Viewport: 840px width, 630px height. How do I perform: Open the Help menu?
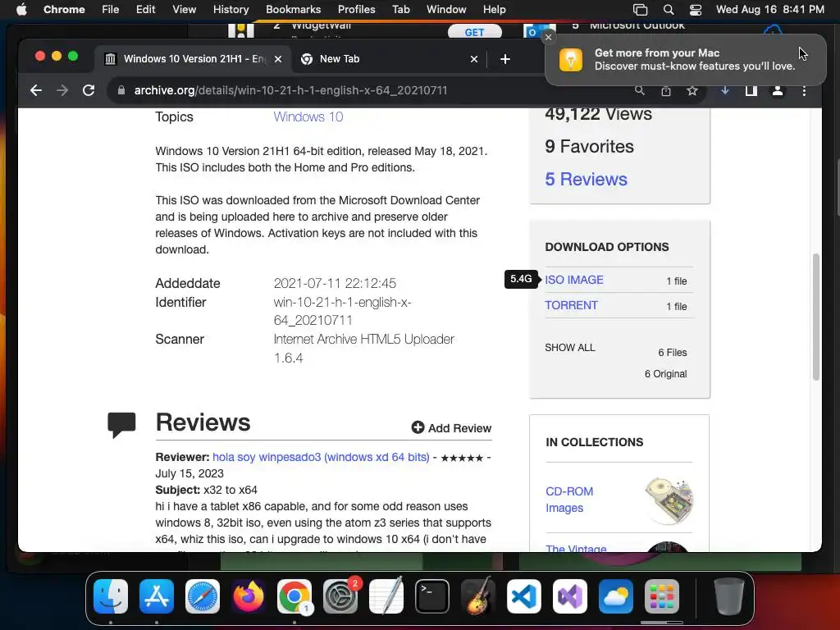pos(494,9)
